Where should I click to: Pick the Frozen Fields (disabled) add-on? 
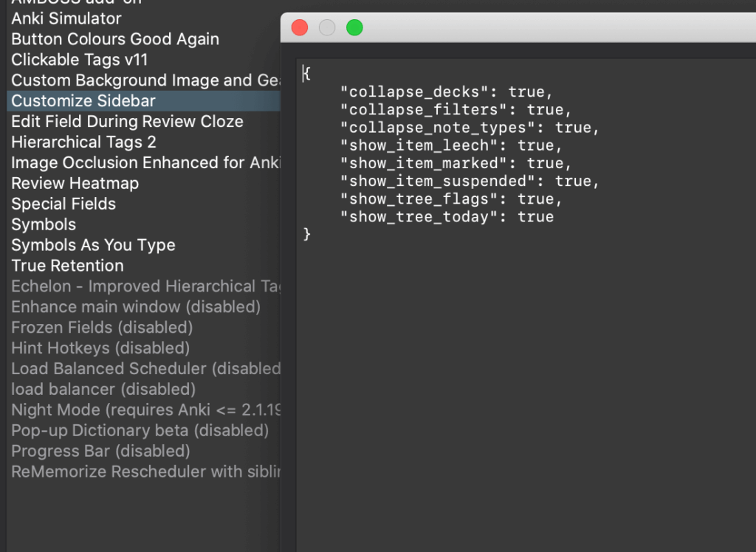[x=144, y=328]
